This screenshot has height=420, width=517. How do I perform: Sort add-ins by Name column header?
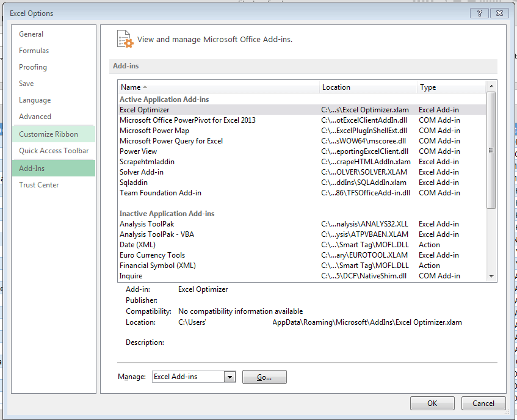(219, 87)
